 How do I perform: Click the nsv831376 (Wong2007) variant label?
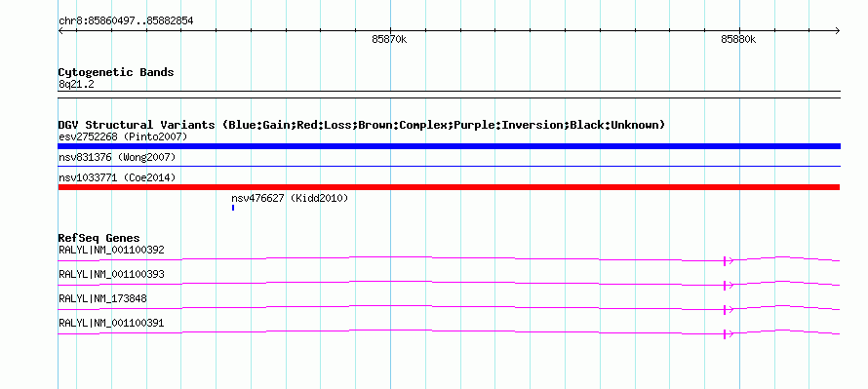(x=117, y=158)
